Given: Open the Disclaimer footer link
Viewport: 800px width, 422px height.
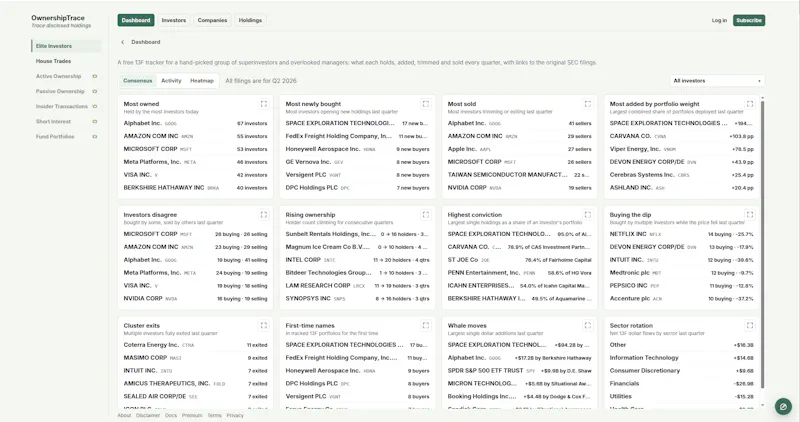Looking at the screenshot, I should click(x=148, y=415).
